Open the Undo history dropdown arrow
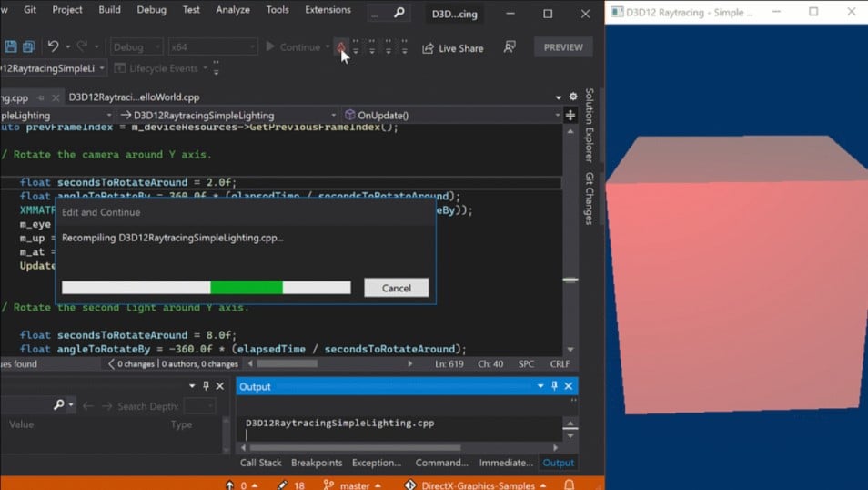 (68, 47)
